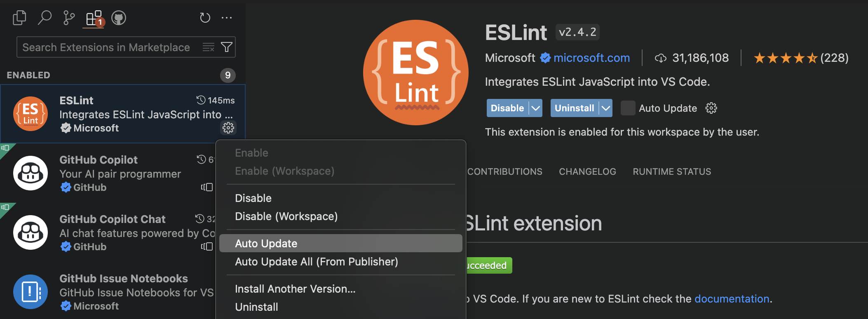Viewport: 868px width, 319px height.
Task: Collapse the ENABLED extensions section
Action: 28,75
